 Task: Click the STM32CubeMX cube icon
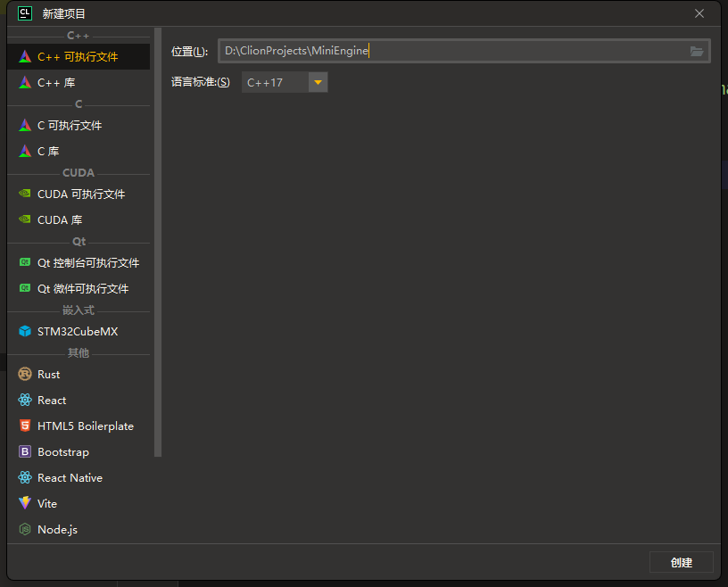[x=25, y=331]
